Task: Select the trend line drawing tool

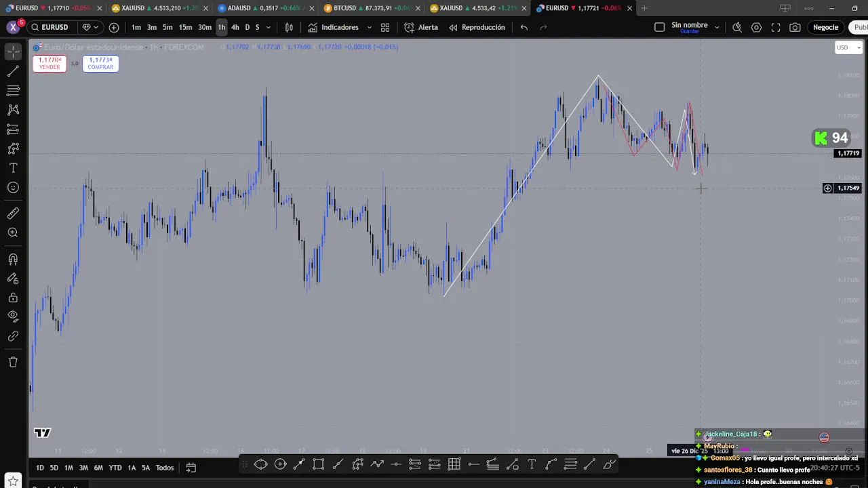Action: coord(13,71)
